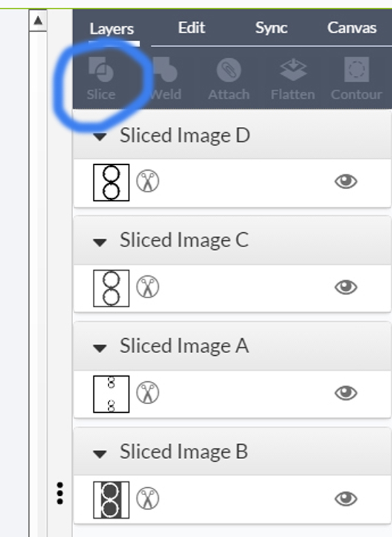
Task: Switch to the Edit tab
Action: (191, 27)
